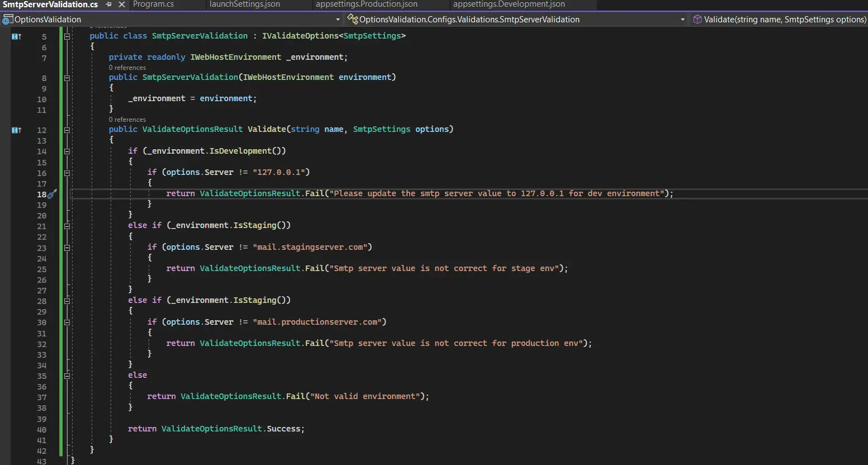Click the '0 references' link above Validate method
The width and height of the screenshot is (868, 465).
[x=127, y=120]
